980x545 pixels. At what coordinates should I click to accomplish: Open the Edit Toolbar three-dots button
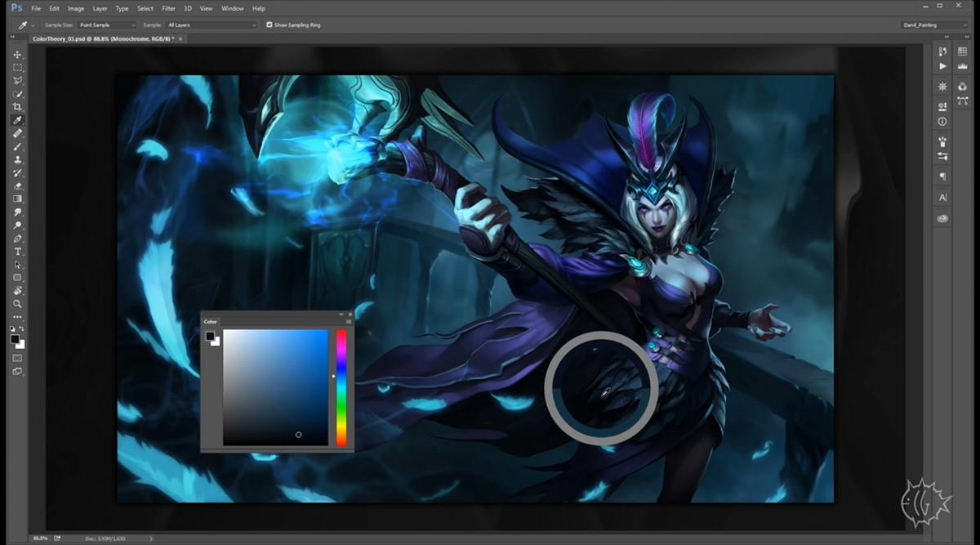[x=17, y=316]
